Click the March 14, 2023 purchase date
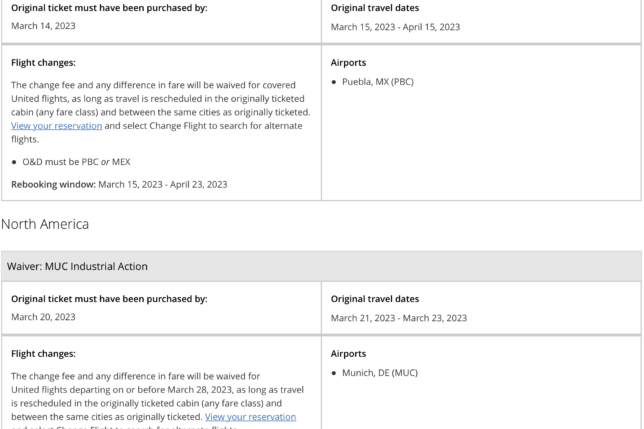Image resolution: width=644 pixels, height=429 pixels. (43, 26)
